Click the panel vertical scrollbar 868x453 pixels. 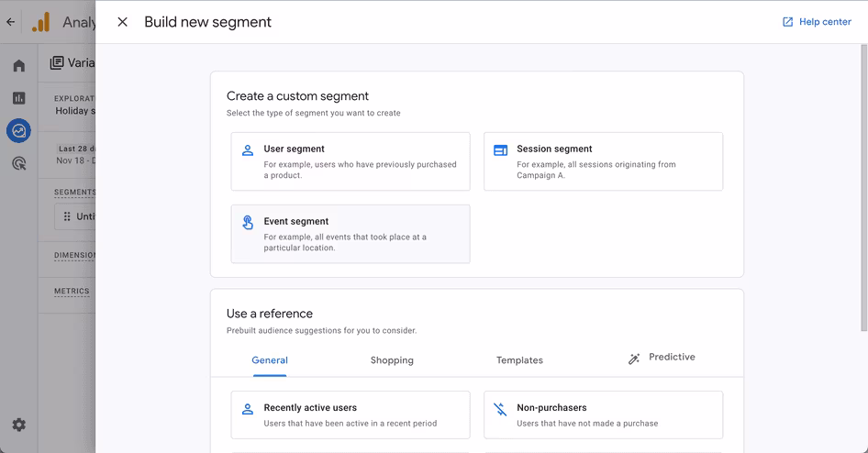[x=863, y=188]
